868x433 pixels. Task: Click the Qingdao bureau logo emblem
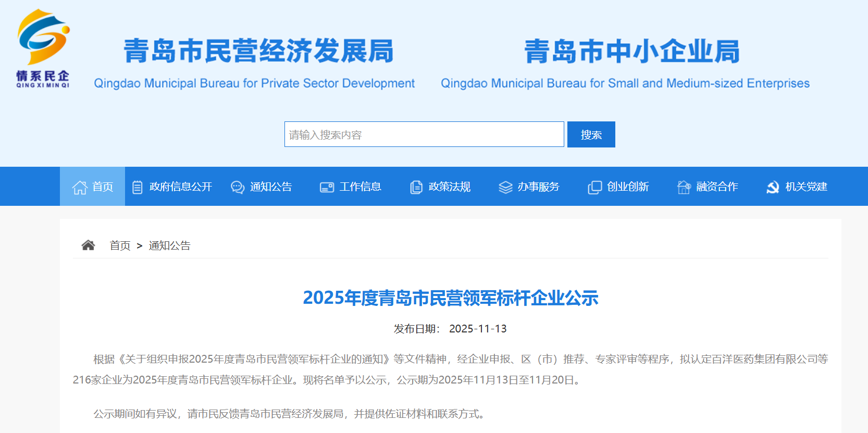point(43,48)
